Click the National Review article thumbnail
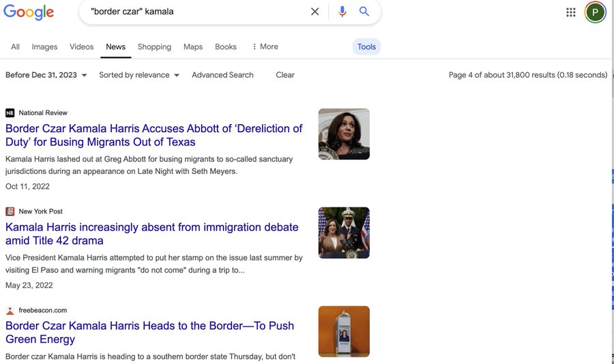 point(344,134)
